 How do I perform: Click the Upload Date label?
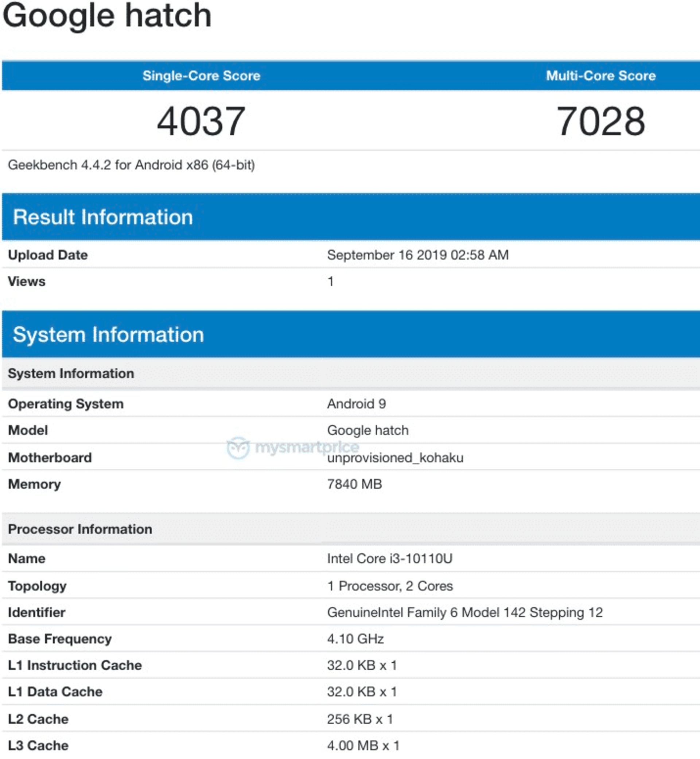[48, 255]
